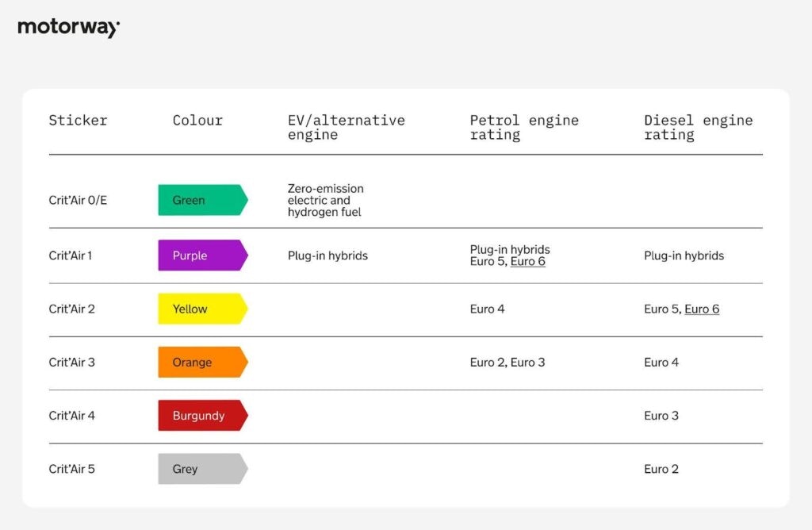Click the Colour column header
Screen dimensions: 812x530
click(x=197, y=120)
